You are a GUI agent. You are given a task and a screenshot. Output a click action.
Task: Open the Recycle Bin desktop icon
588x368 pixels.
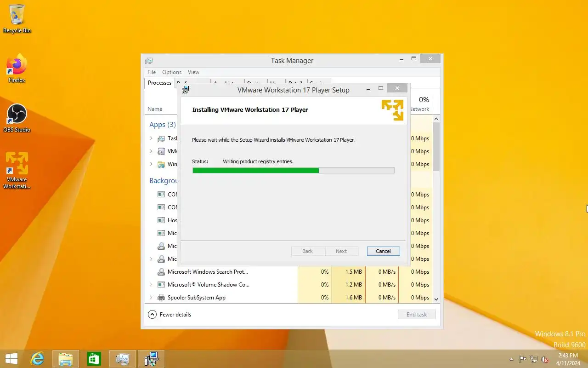(17, 19)
